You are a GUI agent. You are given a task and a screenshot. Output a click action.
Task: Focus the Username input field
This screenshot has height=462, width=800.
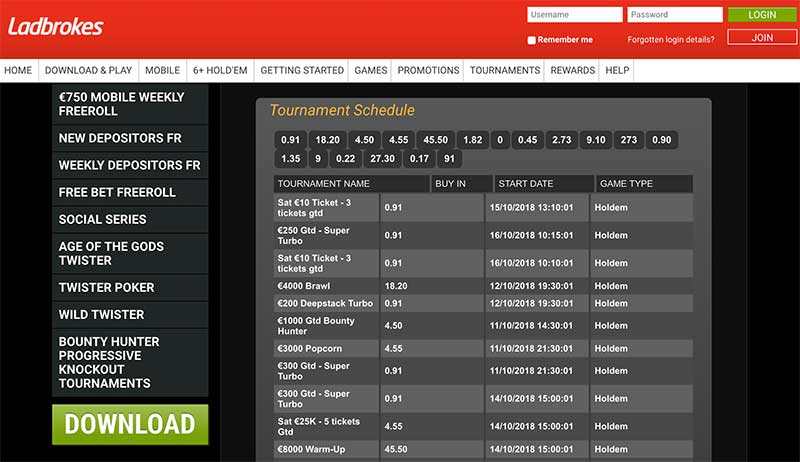(x=574, y=15)
